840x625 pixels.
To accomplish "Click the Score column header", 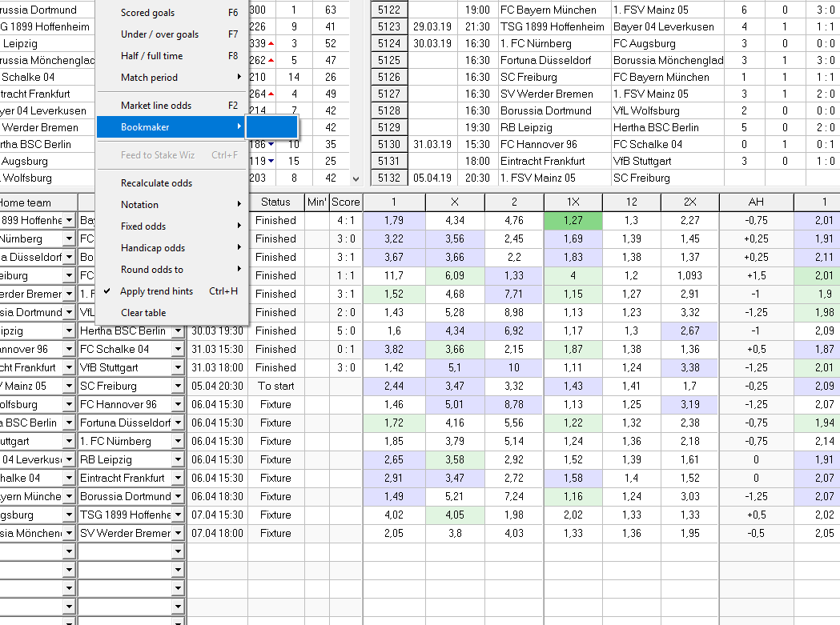I will click(x=346, y=202).
